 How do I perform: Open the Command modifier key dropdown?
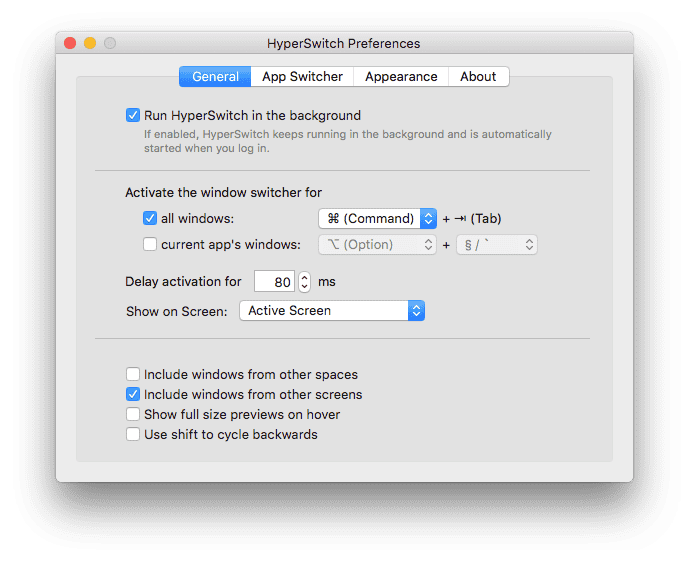coord(377,218)
